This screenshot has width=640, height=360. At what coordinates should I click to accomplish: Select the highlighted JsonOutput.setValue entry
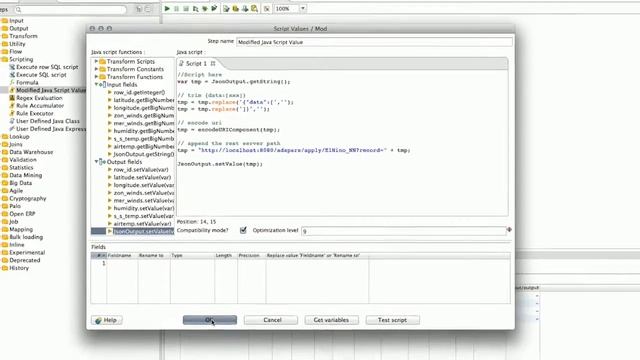[x=144, y=231]
